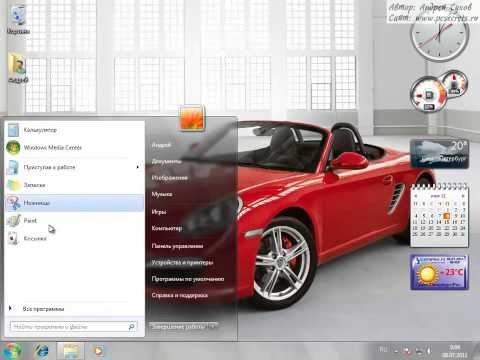Launch Windows Media Player from the taskbar

pyautogui.click(x=99, y=351)
